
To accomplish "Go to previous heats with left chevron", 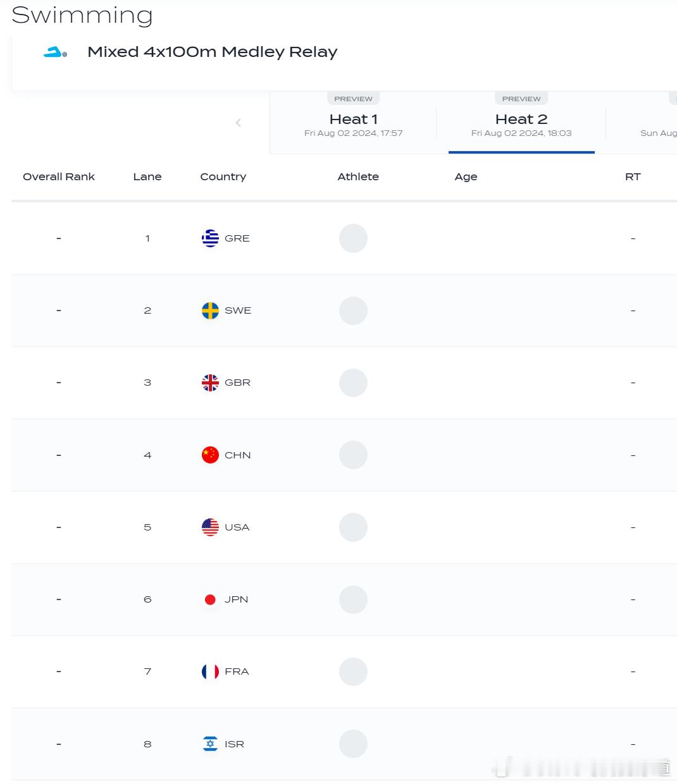I will click(239, 123).
